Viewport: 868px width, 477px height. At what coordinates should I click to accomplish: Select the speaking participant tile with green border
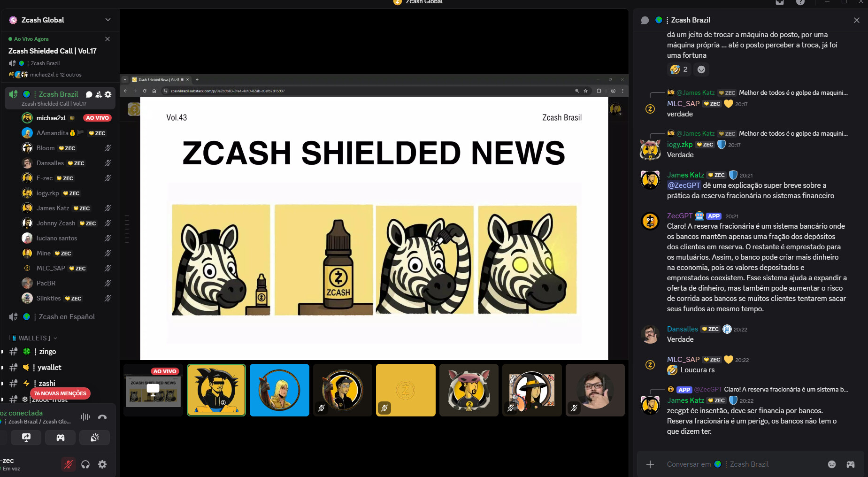[x=216, y=390]
